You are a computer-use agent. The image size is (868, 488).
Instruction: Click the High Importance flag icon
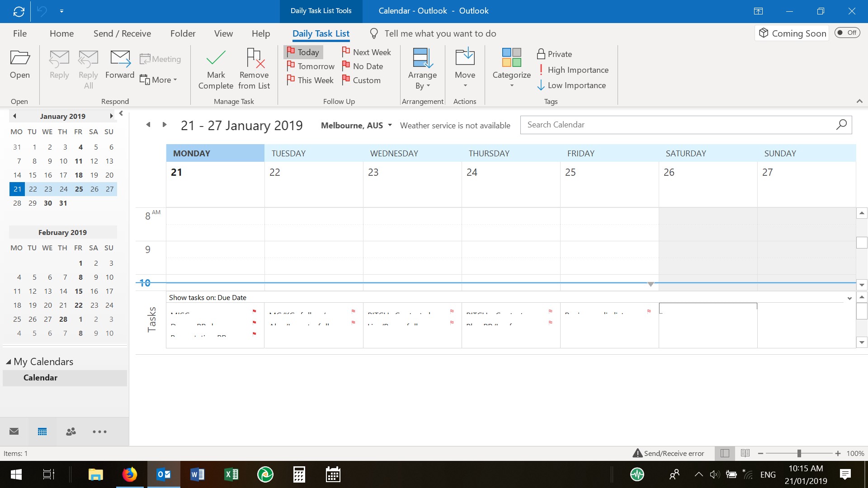(541, 69)
